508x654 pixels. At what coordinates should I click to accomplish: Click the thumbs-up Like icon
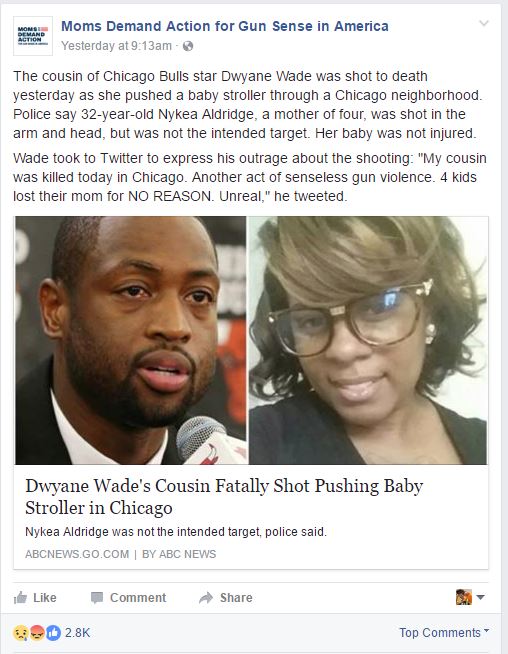(x=20, y=598)
